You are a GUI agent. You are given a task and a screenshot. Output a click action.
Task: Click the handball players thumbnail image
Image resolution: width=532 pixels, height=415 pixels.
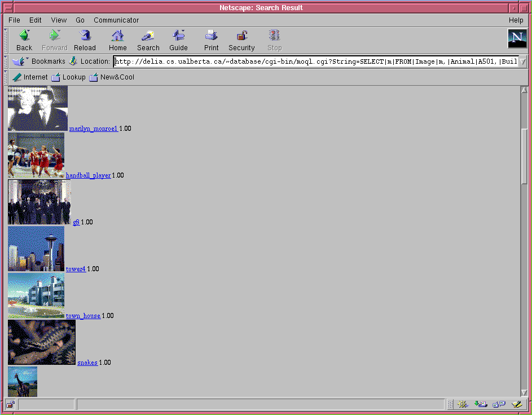[x=36, y=155]
